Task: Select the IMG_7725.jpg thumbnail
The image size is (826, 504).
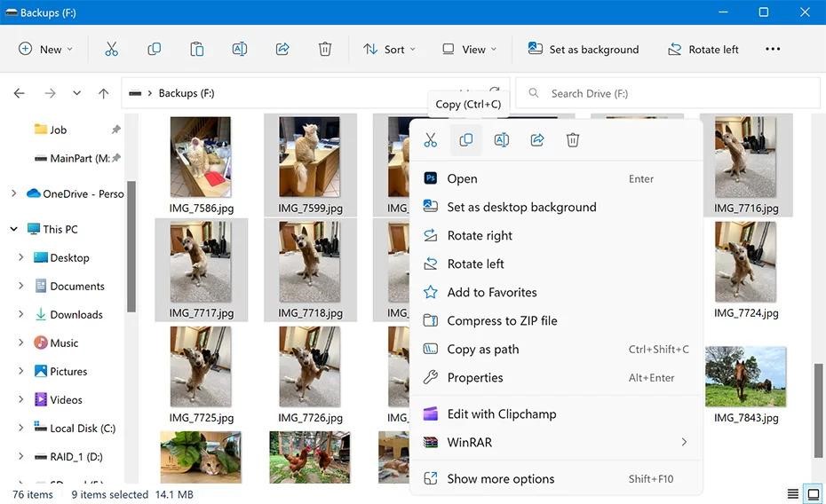Action: [201, 366]
